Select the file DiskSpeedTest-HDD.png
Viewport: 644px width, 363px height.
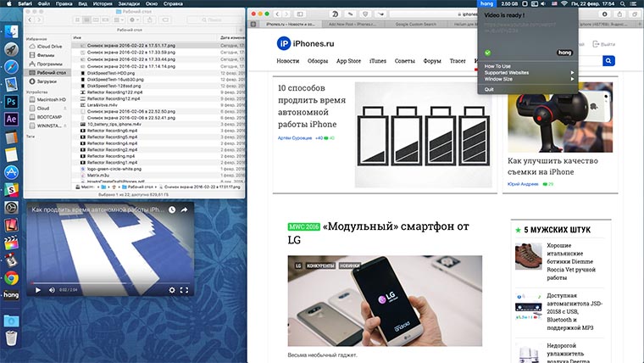coord(110,73)
